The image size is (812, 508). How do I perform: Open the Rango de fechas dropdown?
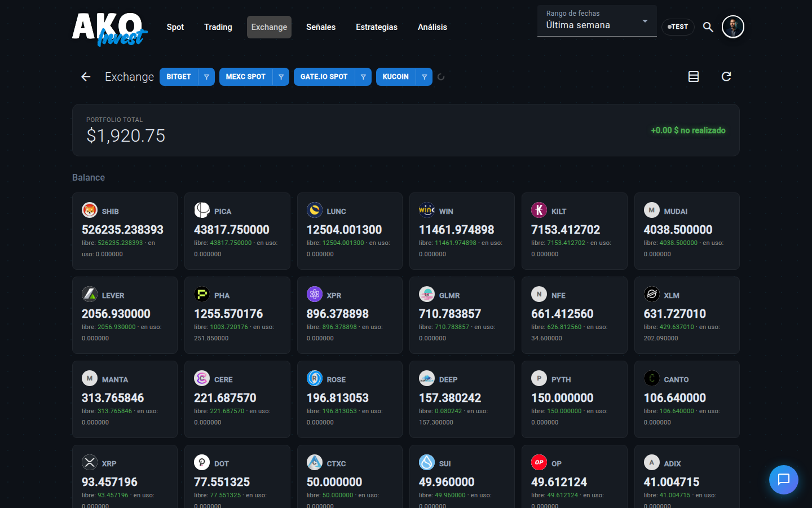597,21
